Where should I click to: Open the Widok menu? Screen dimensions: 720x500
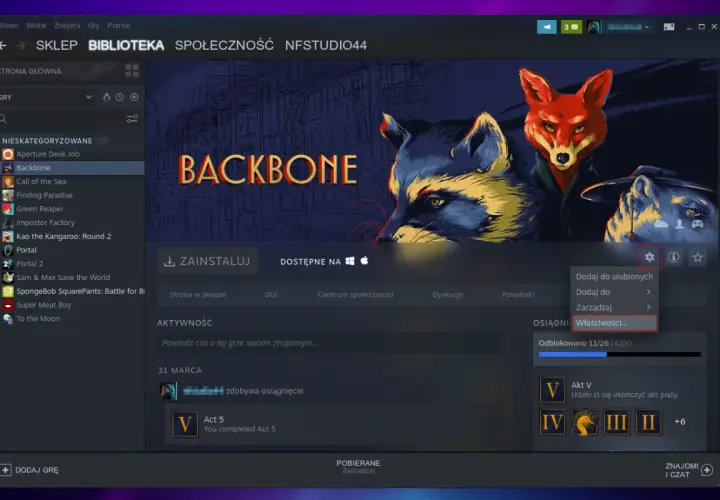point(36,26)
